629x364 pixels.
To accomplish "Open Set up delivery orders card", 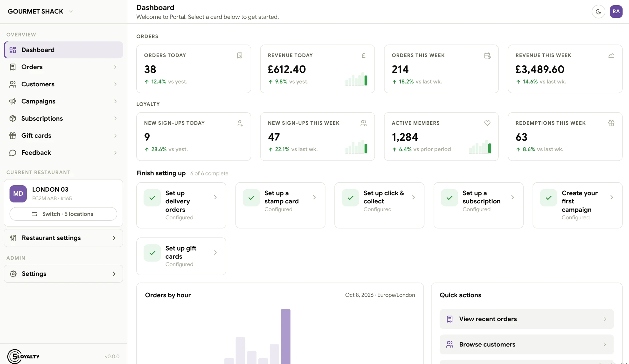I will pyautogui.click(x=181, y=205).
